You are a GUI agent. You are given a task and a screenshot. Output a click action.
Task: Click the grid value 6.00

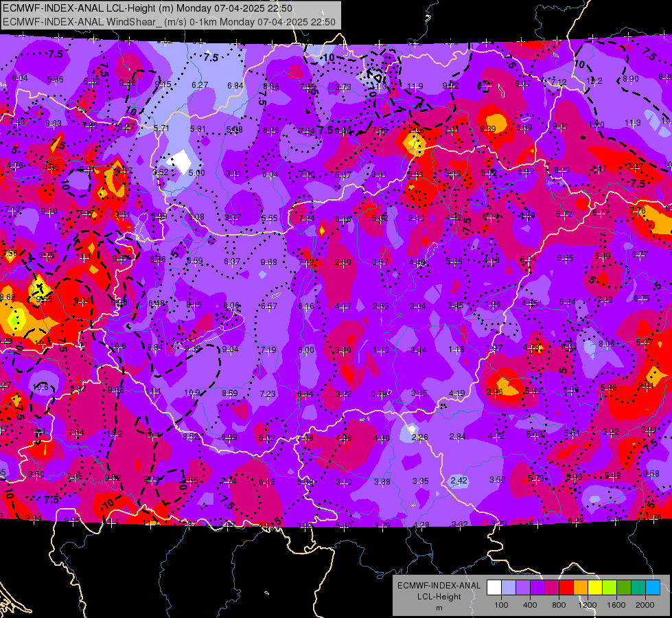pos(306,350)
